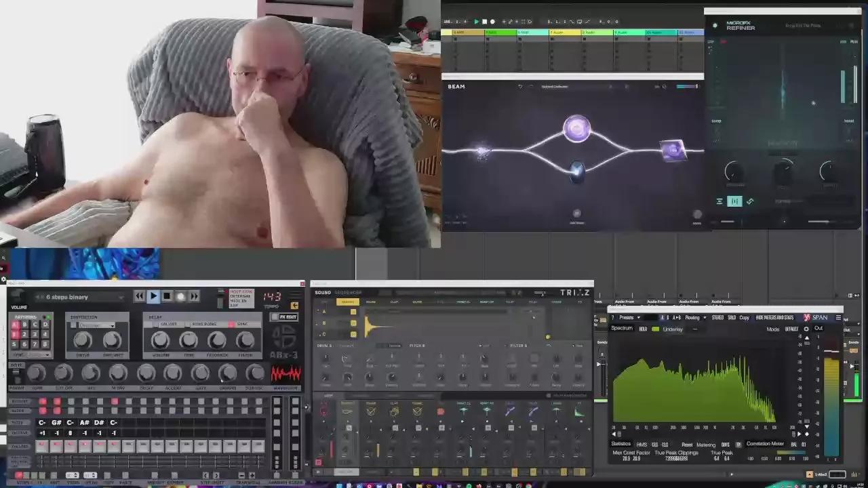
Task: Click the Beam plugin purple orb node
Action: pos(577,128)
